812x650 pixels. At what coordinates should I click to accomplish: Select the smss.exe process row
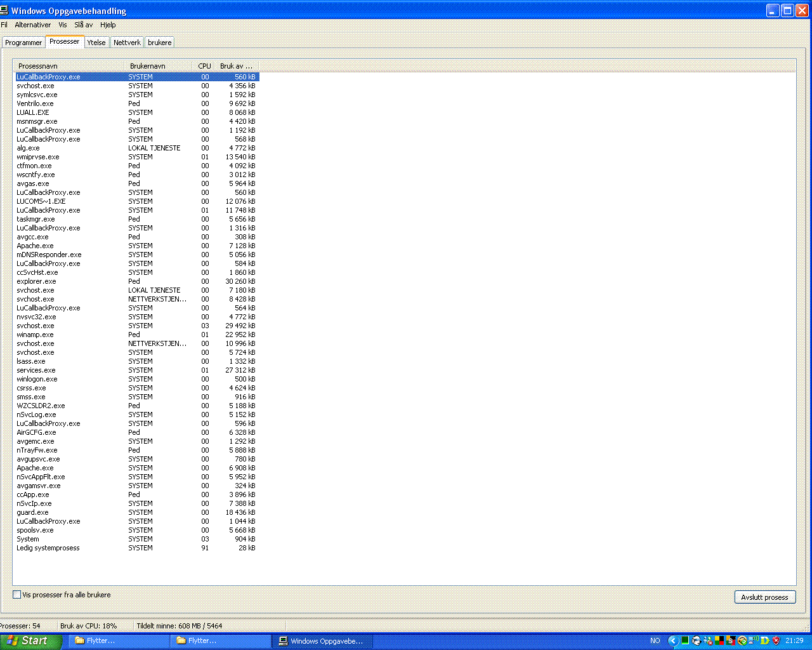point(137,397)
